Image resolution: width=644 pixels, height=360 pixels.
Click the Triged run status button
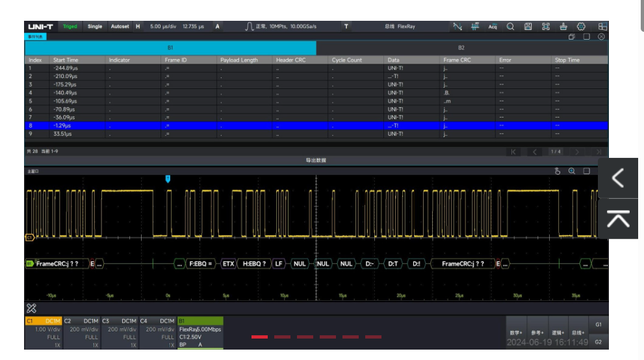point(70,26)
